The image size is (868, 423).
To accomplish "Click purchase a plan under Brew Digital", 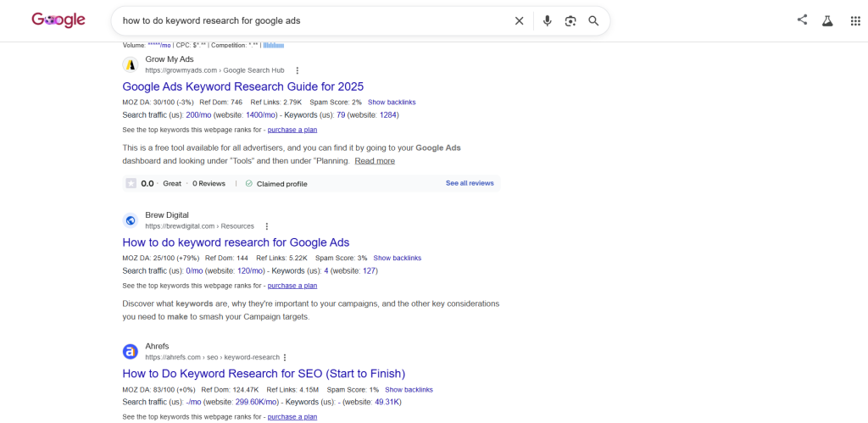I will coord(292,286).
